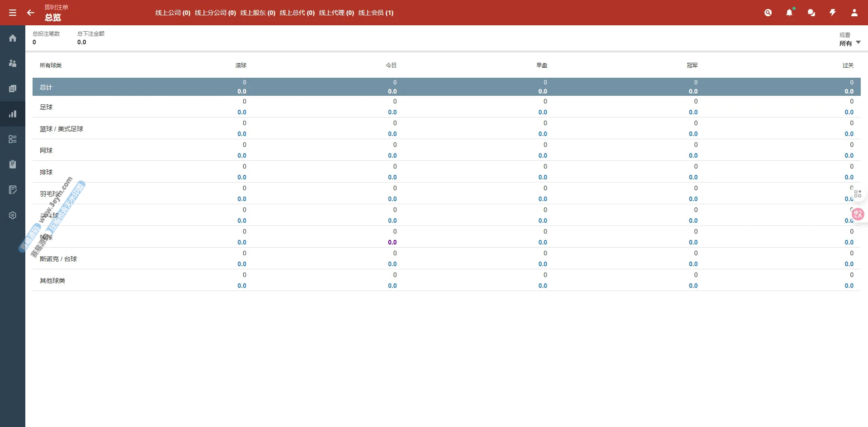Click the 足球 滚球 amount 0.0 link
This screenshot has height=427, width=868.
(242, 112)
